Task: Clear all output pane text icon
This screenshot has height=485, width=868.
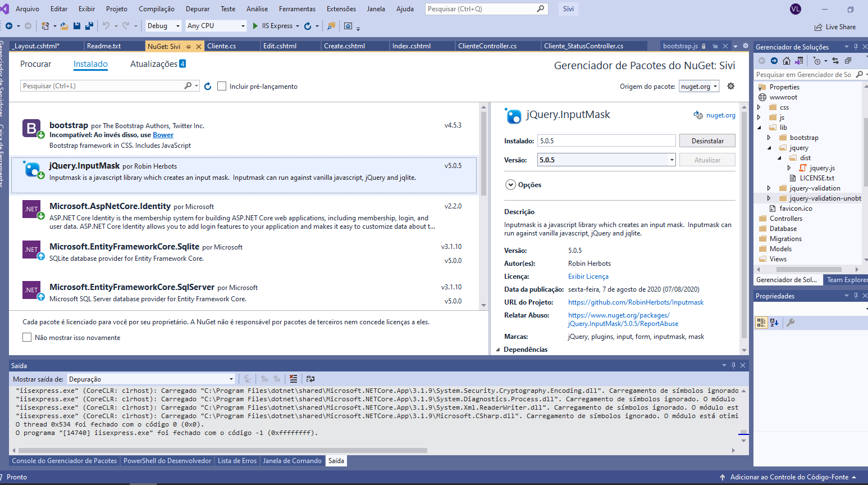Action: point(293,379)
